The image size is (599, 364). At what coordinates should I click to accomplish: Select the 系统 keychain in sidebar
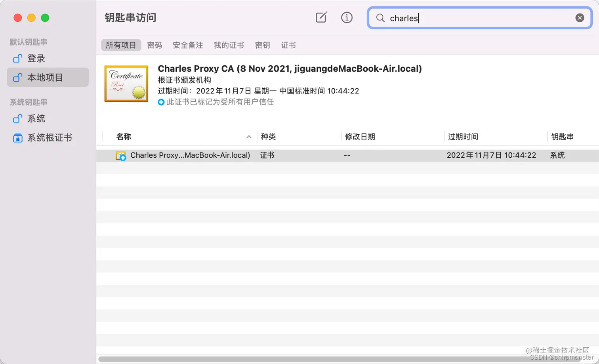coord(48,118)
